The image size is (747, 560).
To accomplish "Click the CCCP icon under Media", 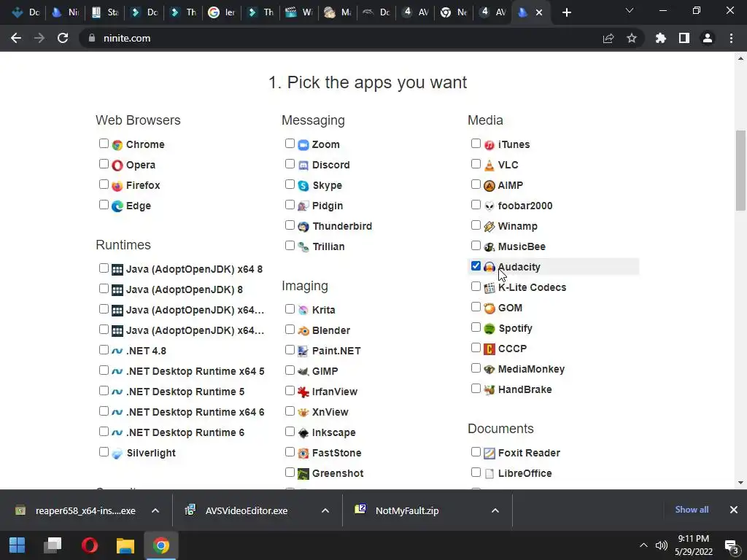I will (x=489, y=349).
